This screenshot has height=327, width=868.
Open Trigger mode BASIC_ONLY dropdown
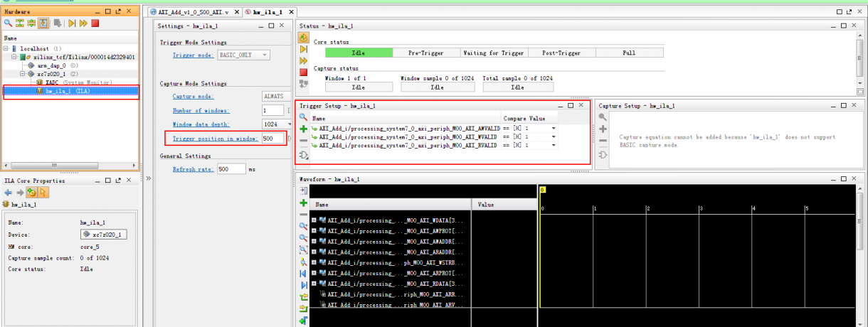pos(243,55)
